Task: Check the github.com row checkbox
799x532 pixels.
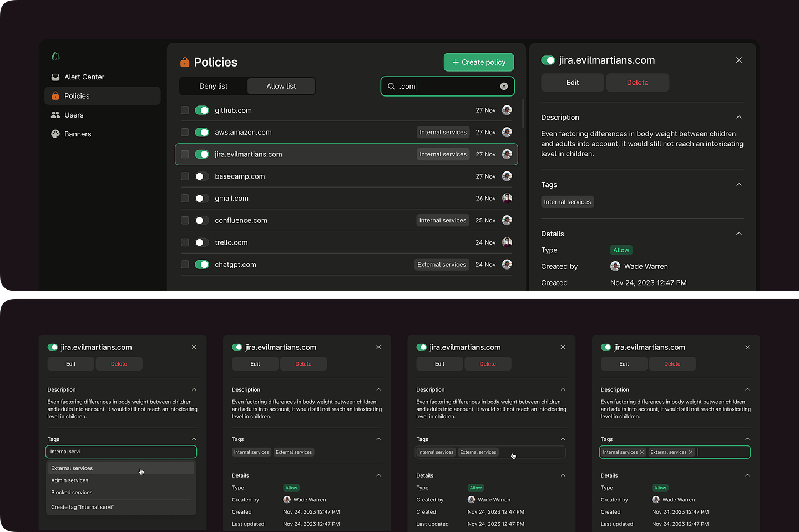Action: [185, 110]
